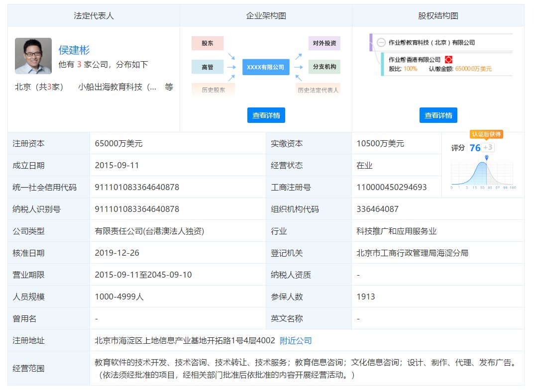Screen dimensions: 534x392
Task: Click the 经营状态 value 在业
Action: point(364,165)
